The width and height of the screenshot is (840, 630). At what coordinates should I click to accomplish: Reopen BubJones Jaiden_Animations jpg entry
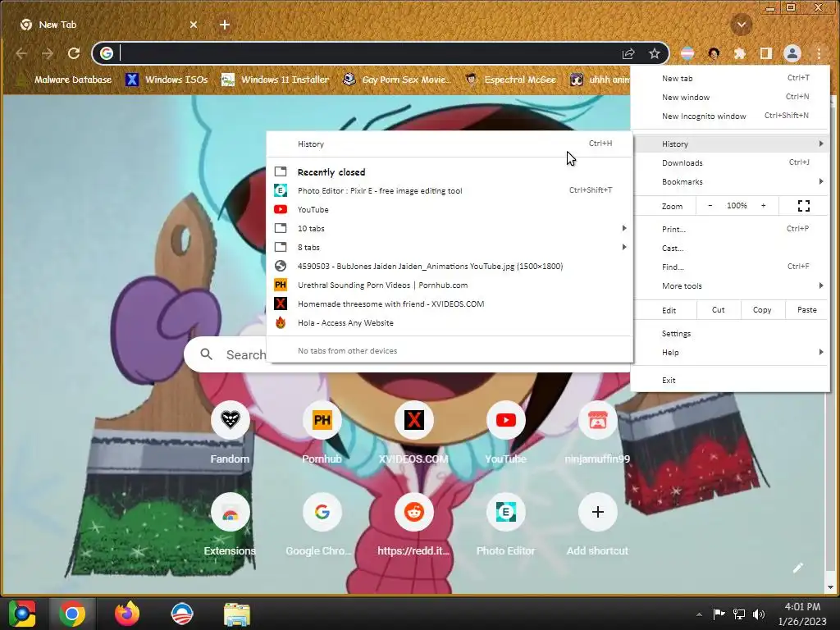pos(450,267)
